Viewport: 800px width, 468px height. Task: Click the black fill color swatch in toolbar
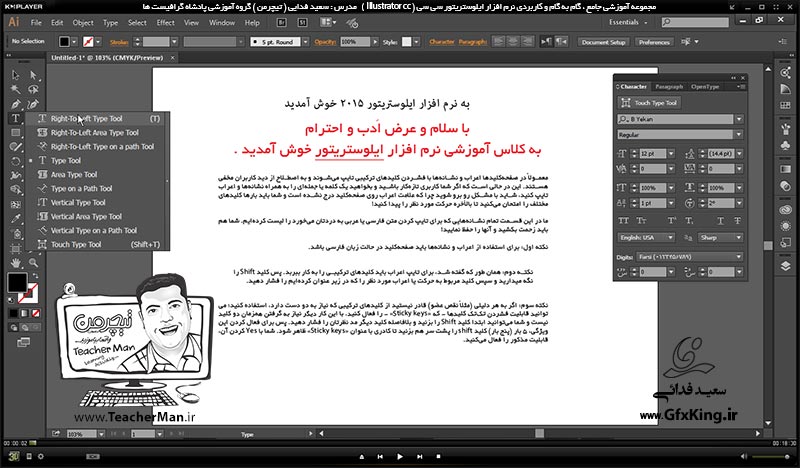(17, 282)
